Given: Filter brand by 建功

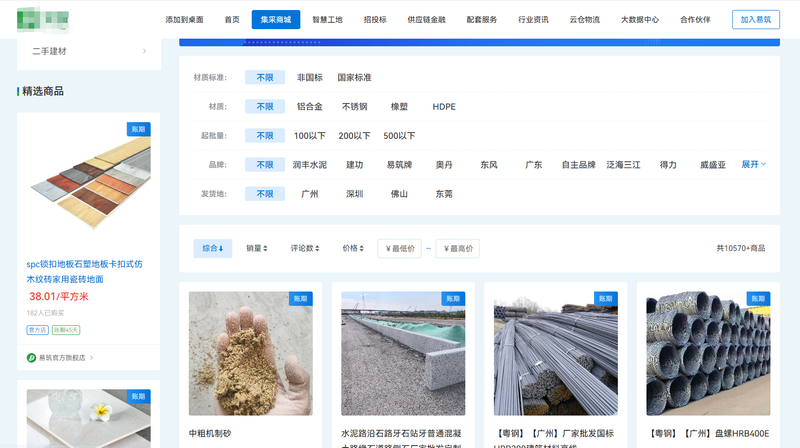Looking at the screenshot, I should pos(354,165).
